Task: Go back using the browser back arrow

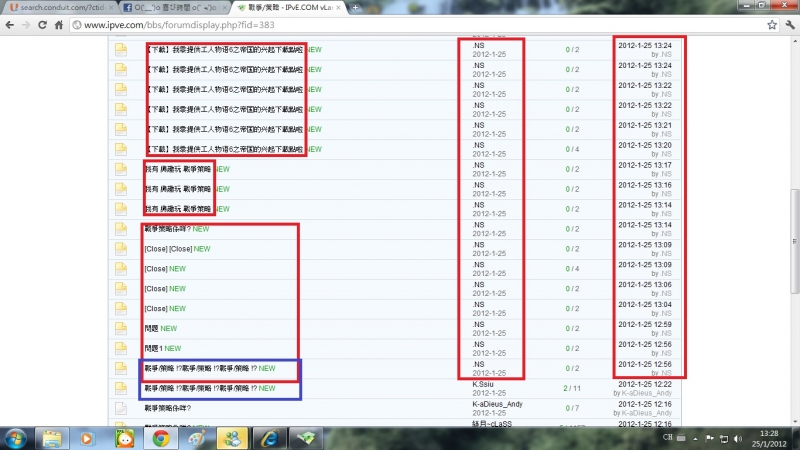Action: click(10, 24)
